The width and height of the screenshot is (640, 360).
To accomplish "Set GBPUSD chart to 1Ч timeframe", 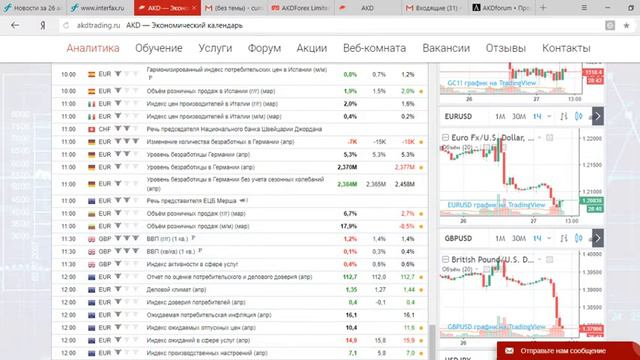I will click(537, 238).
